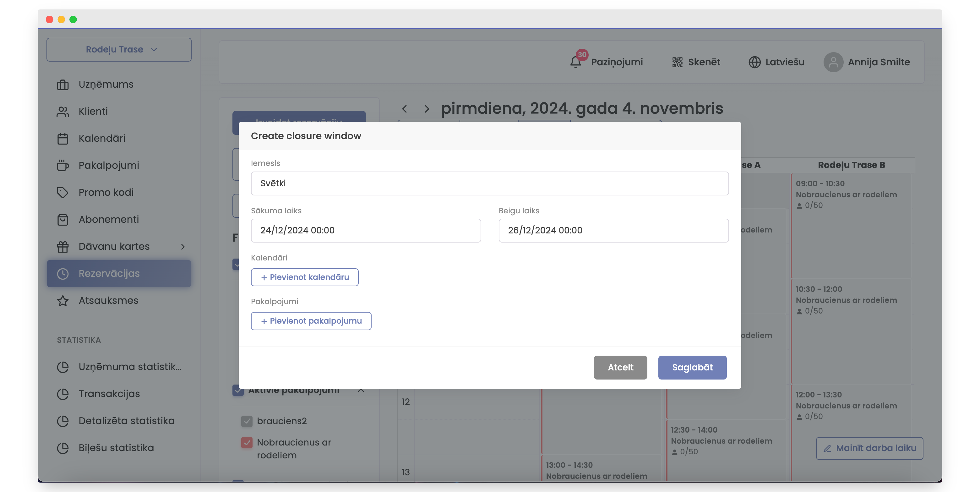
Task: Click the Sākuma laiks date input field
Action: pos(366,230)
